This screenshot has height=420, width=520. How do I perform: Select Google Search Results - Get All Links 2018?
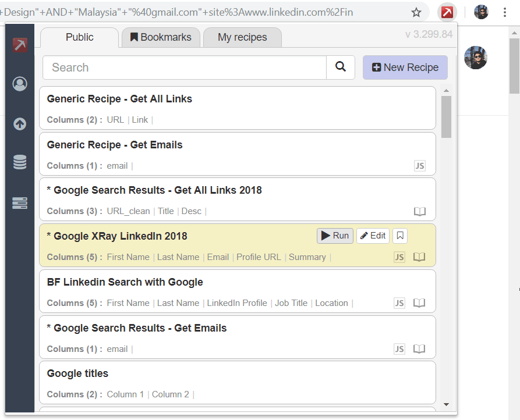238,200
